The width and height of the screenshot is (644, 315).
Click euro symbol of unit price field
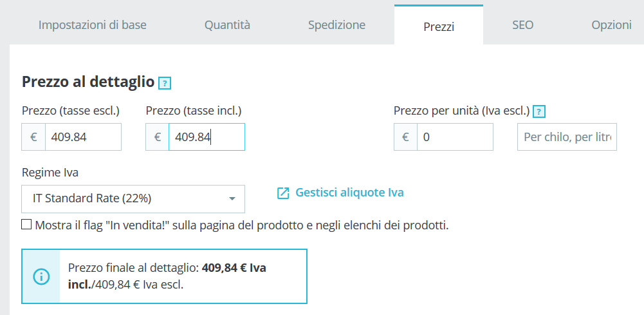[x=405, y=137]
